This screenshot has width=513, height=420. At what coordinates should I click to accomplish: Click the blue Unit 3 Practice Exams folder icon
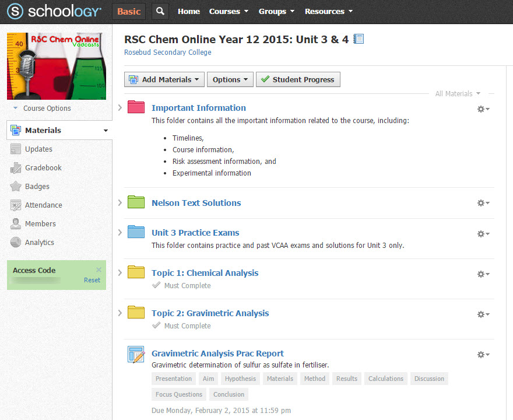pyautogui.click(x=136, y=232)
